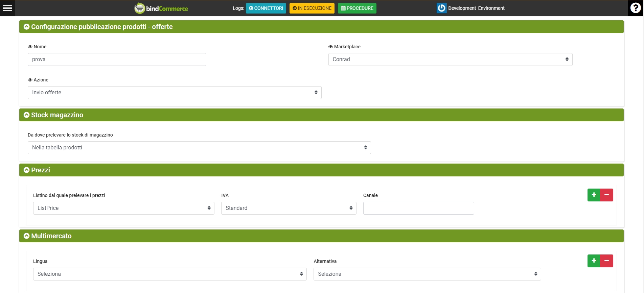Image resolution: width=644 pixels, height=293 pixels.
Task: Toggle the eye icon beside Nome
Action: 30,47
